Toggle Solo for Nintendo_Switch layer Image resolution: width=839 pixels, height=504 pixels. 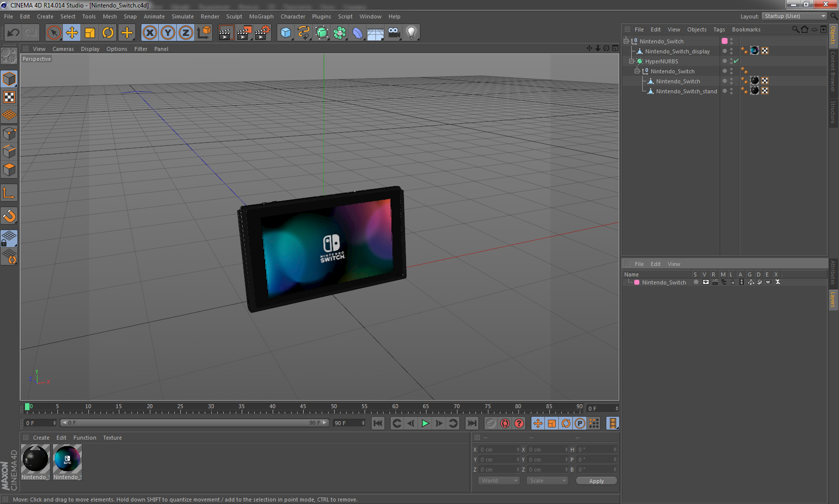[x=696, y=282]
